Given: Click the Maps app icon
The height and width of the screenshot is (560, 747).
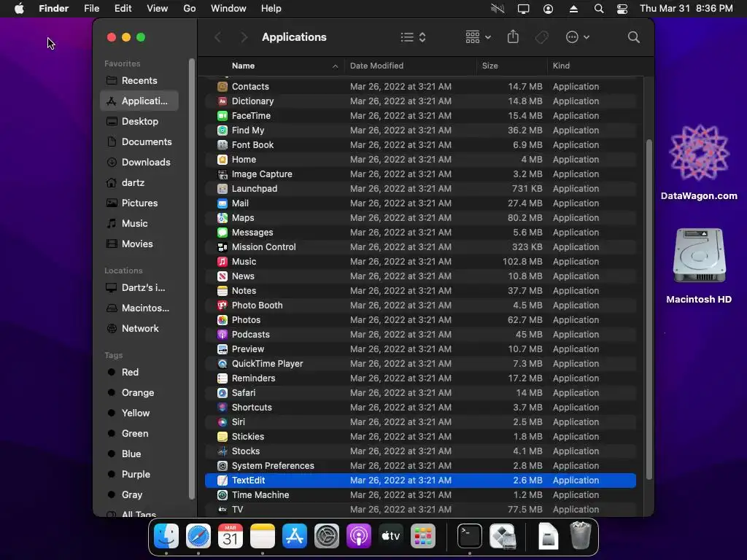Looking at the screenshot, I should coord(222,217).
